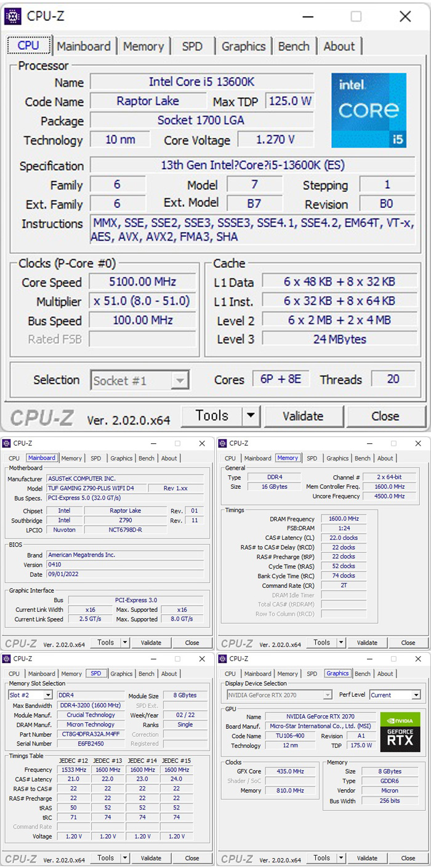Click Validate in the Graphics window
Viewport: 431px width, 868px height.
(367, 858)
